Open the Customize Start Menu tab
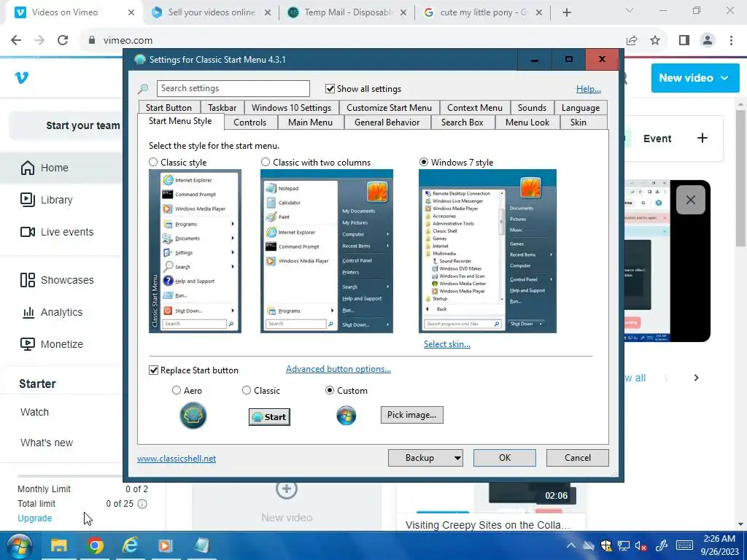The image size is (747, 560). (390, 108)
